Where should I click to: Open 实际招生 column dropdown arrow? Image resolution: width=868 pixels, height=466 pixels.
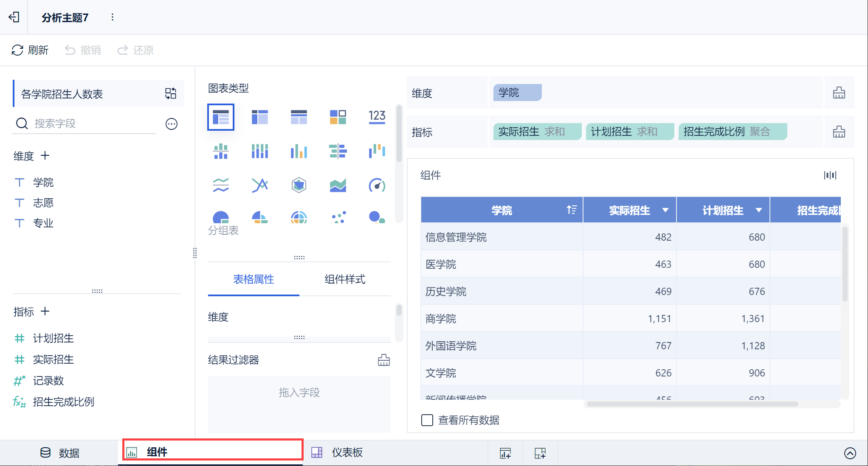(x=665, y=210)
